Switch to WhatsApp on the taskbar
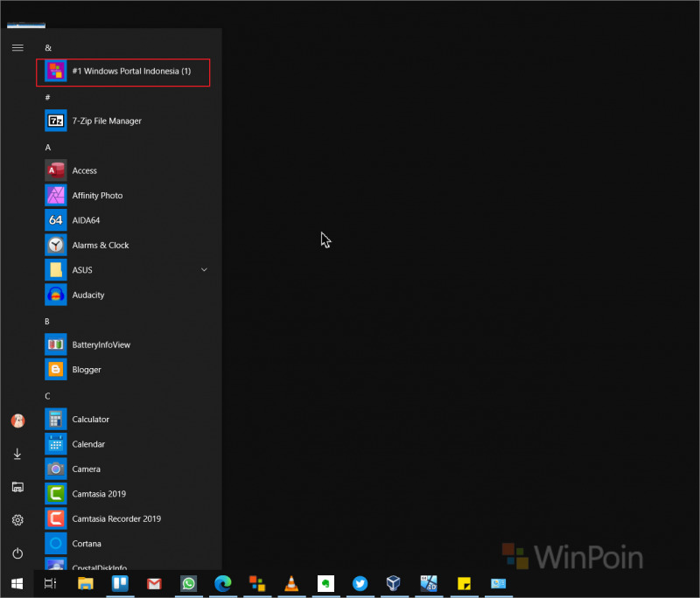The image size is (700, 598). coord(188,583)
